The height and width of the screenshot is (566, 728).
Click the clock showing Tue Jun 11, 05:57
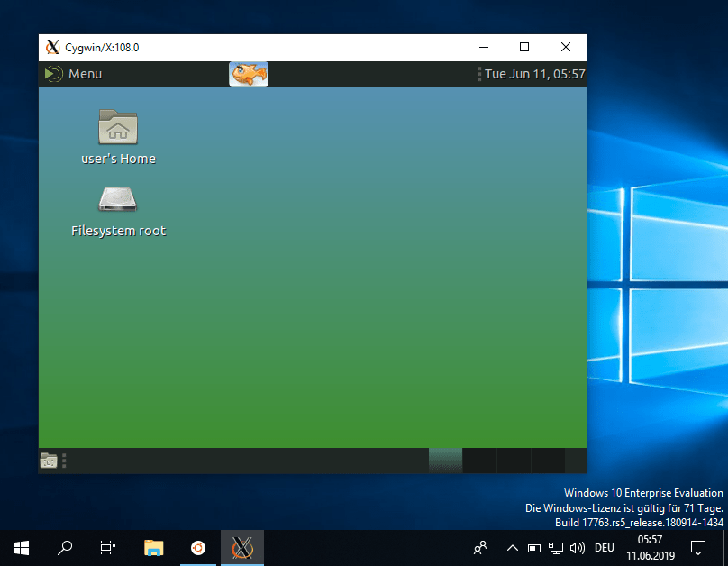(x=535, y=74)
